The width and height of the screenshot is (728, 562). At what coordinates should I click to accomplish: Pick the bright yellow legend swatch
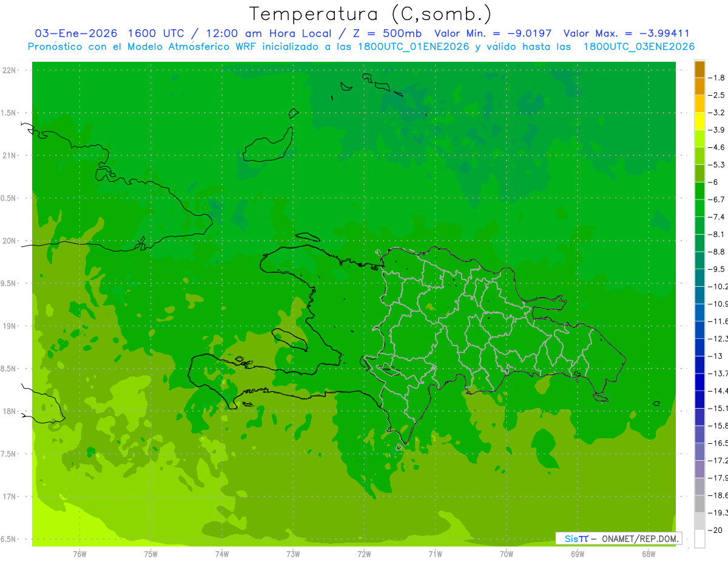(699, 121)
